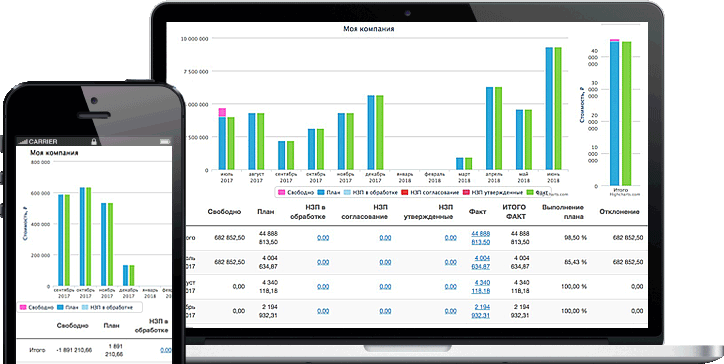
Task: Click Отклонение column header
Action: pos(619,212)
